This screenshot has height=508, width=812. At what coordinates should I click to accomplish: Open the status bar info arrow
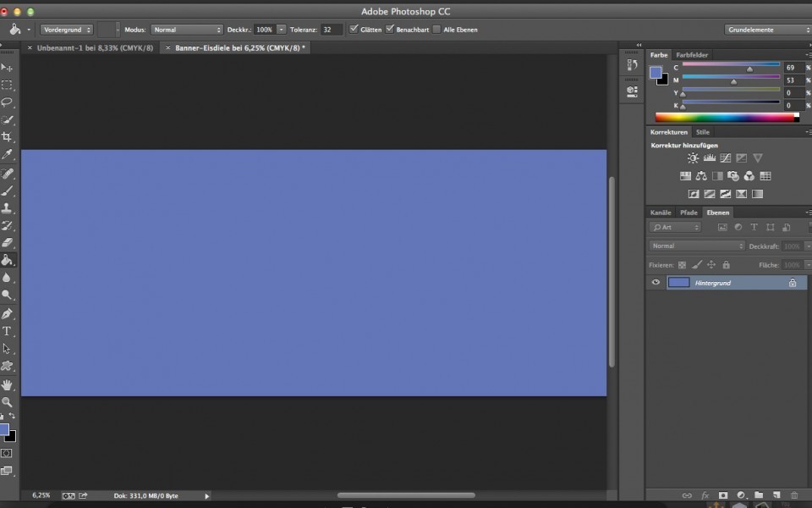pyautogui.click(x=206, y=496)
